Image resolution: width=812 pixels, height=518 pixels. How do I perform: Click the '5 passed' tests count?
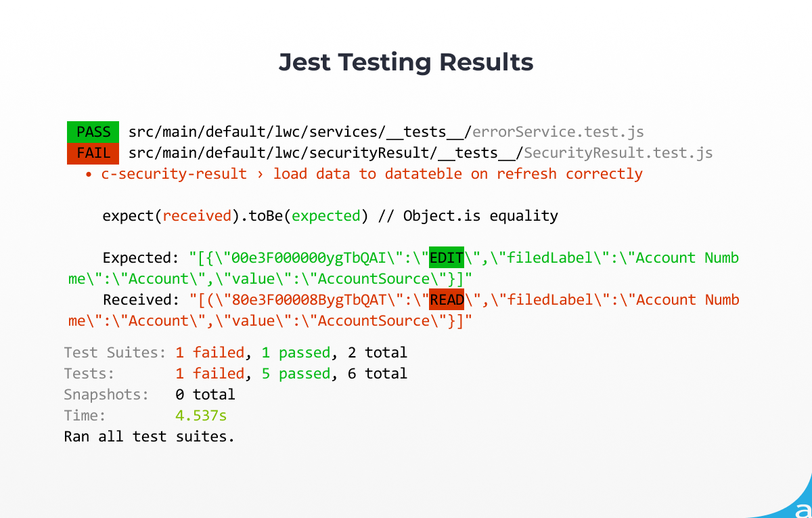[296, 374]
